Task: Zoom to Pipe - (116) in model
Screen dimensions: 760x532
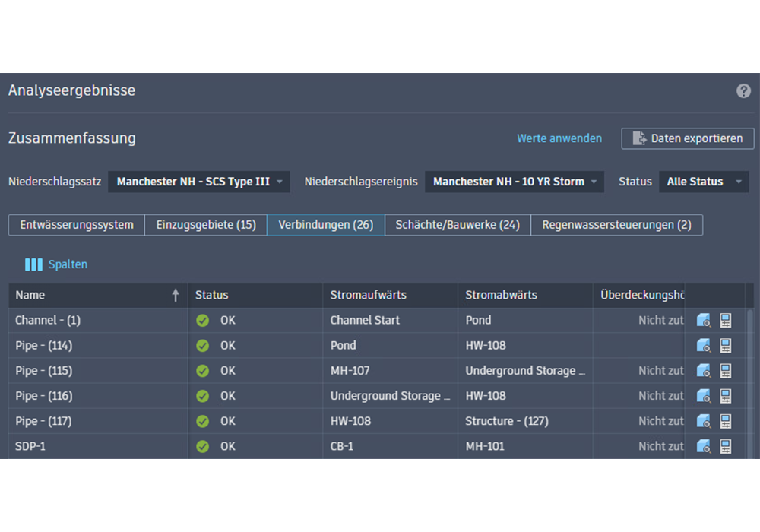Action: pyautogui.click(x=703, y=396)
